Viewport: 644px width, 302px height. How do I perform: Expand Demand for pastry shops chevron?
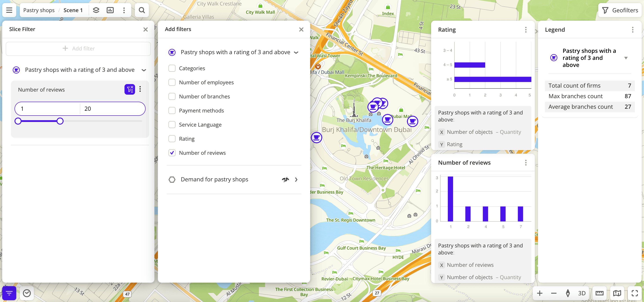[x=296, y=179]
